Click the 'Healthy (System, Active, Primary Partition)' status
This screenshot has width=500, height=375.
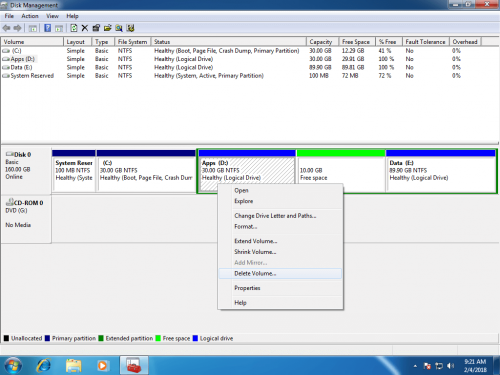tap(209, 76)
